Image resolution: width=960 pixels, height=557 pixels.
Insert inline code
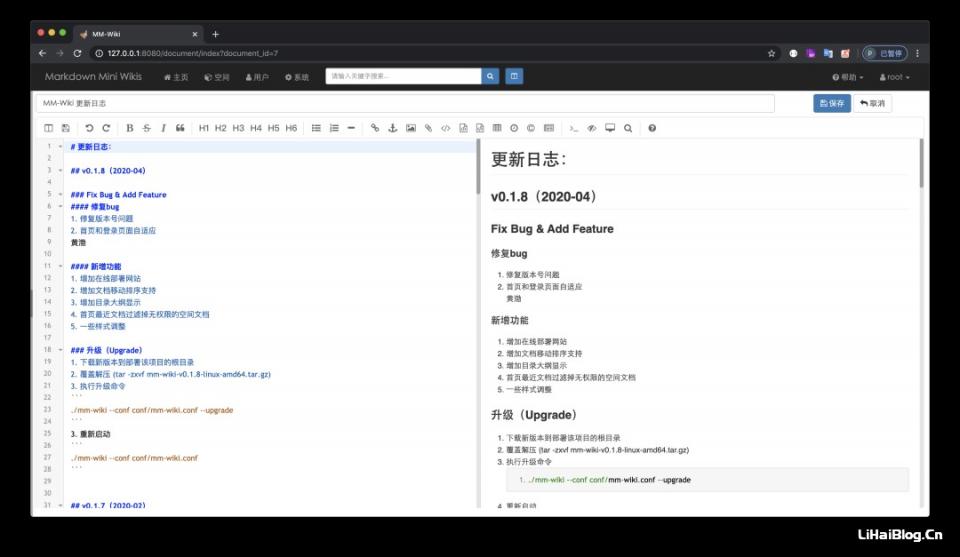[x=446, y=128]
